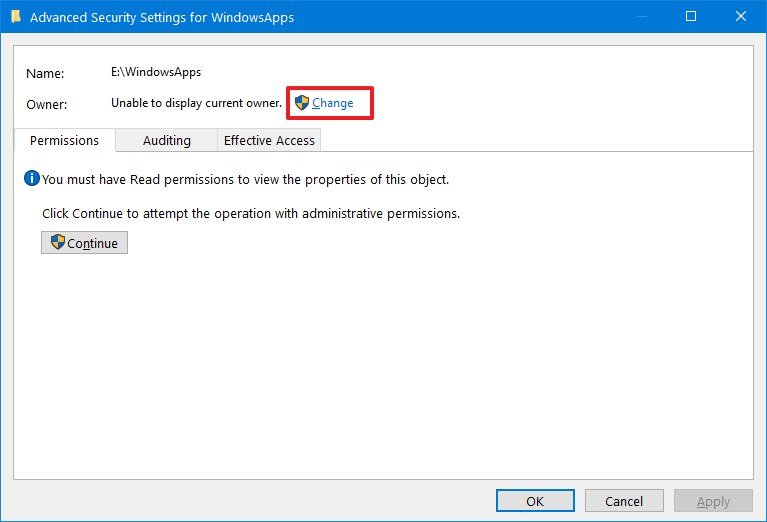Viewport: 767px width, 522px height.
Task: Click the shield icon on the Continue button
Action: coord(58,243)
